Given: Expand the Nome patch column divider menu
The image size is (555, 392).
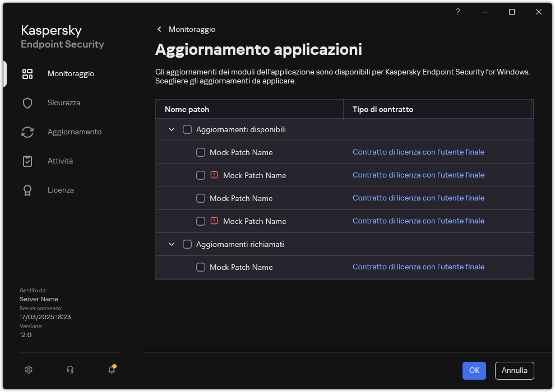Looking at the screenshot, I should 343,109.
